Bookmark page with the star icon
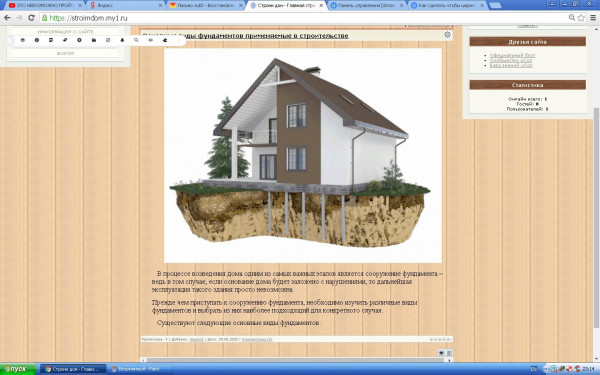The width and height of the screenshot is (600, 375). (x=581, y=18)
